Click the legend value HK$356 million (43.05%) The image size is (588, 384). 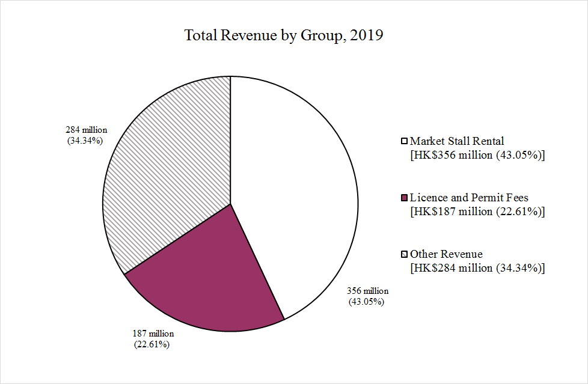pos(477,156)
